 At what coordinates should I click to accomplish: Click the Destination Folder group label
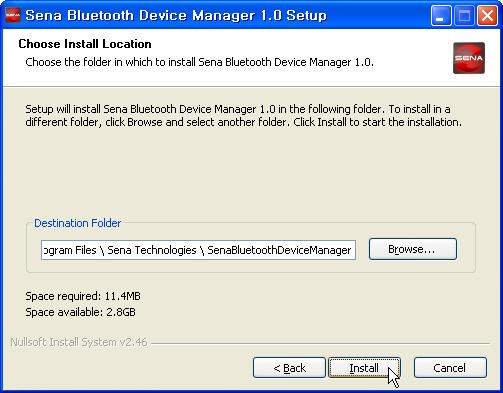[78, 223]
